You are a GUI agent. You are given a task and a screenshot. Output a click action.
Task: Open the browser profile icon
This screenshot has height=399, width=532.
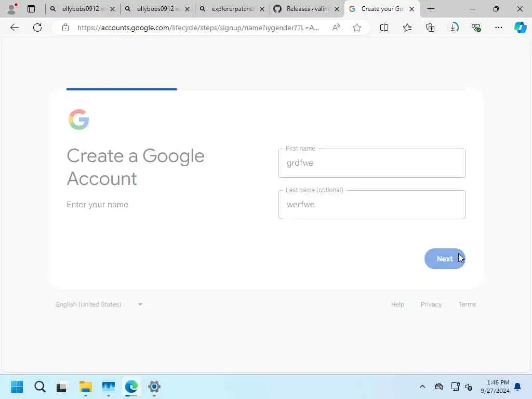point(12,9)
